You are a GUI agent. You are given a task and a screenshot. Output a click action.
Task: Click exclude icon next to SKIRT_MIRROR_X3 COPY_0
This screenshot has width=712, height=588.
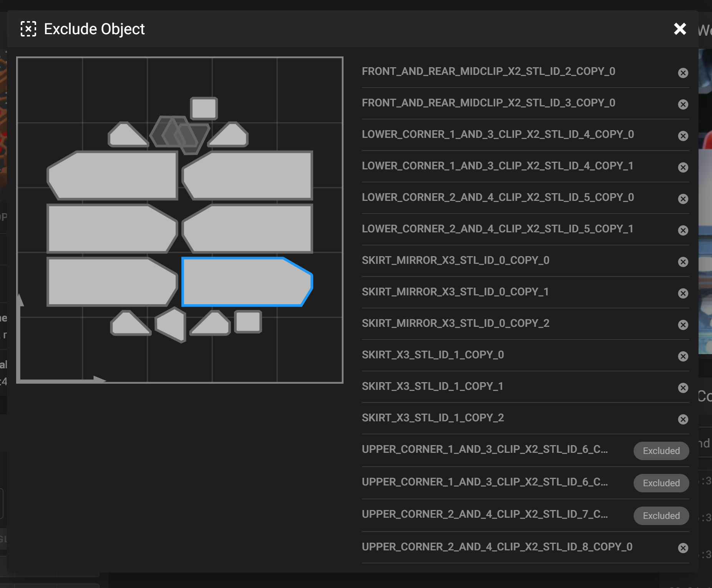(x=683, y=262)
